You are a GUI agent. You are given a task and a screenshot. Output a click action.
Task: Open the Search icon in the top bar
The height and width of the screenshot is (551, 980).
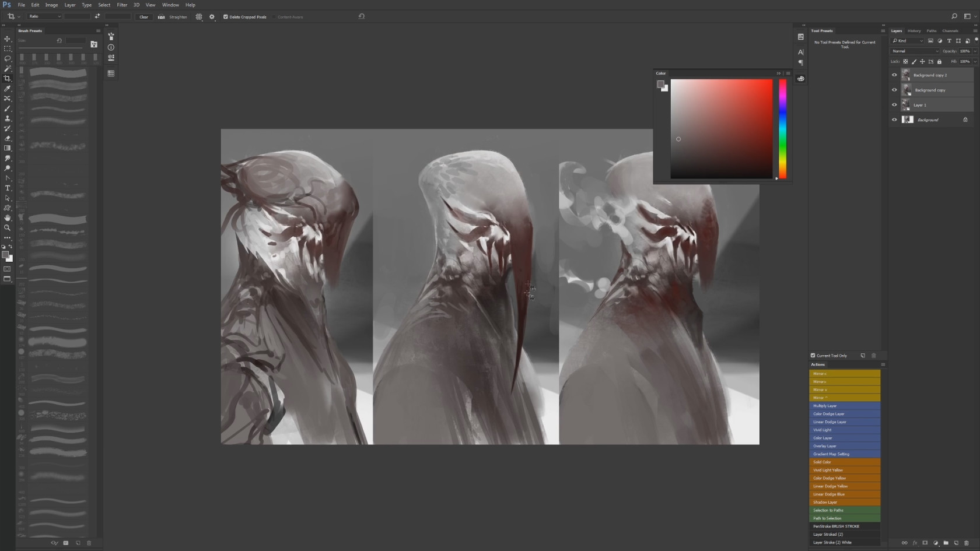[954, 16]
